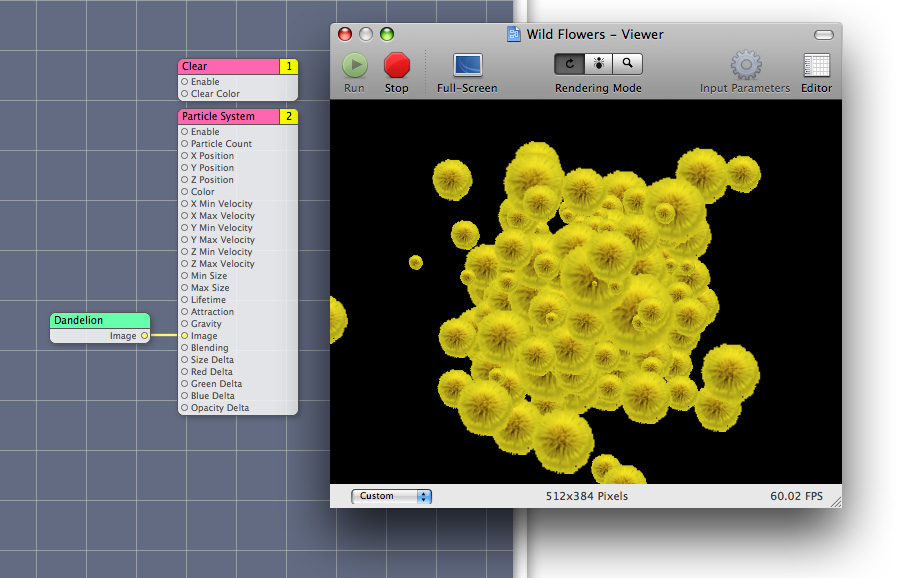Click the toolbar show/hide pill button
The image size is (913, 578).
click(823, 34)
